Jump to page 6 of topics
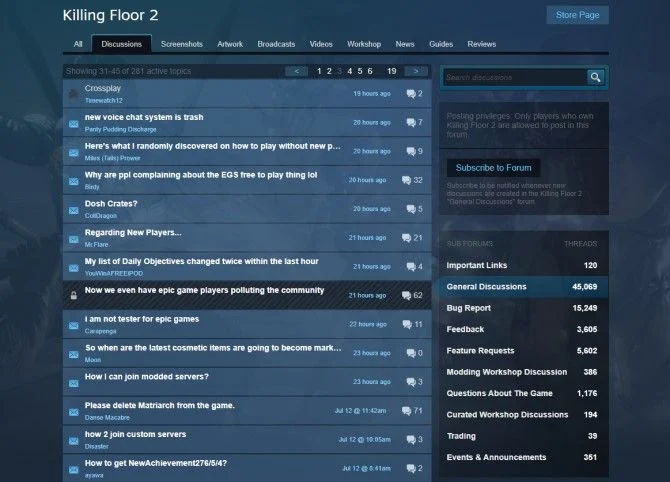The height and width of the screenshot is (482, 670). (370, 71)
